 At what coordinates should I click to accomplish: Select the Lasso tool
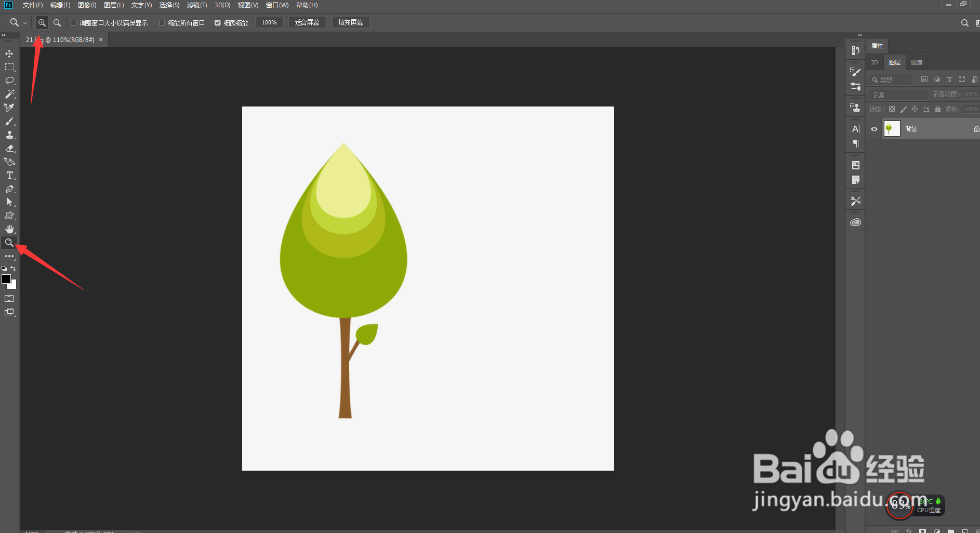point(9,81)
